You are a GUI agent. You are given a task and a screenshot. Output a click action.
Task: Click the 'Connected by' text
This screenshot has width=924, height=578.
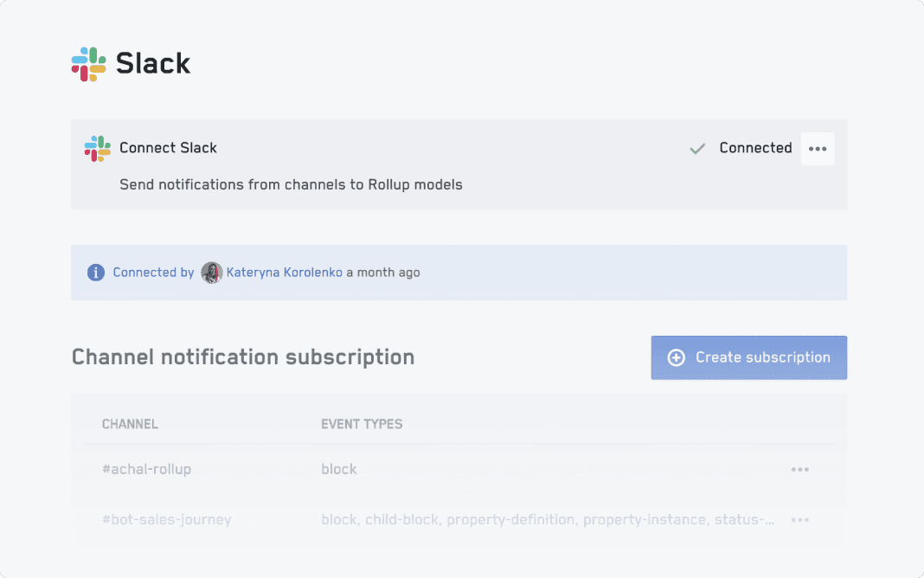[x=153, y=273]
